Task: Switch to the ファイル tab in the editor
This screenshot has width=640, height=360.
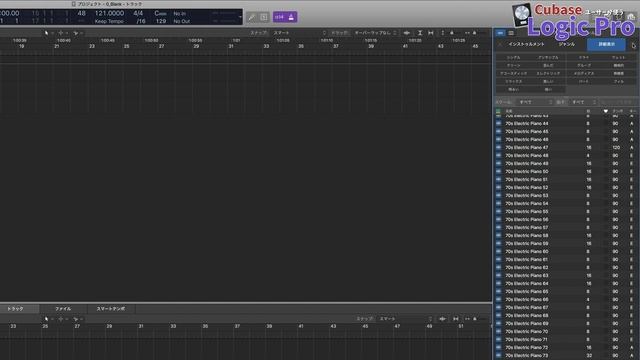Action: pos(63,309)
